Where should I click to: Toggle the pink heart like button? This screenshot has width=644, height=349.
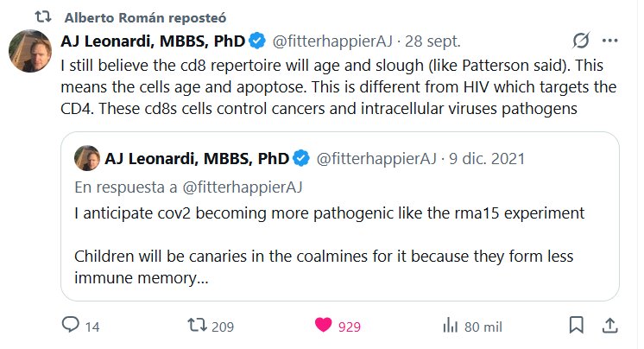point(324,326)
